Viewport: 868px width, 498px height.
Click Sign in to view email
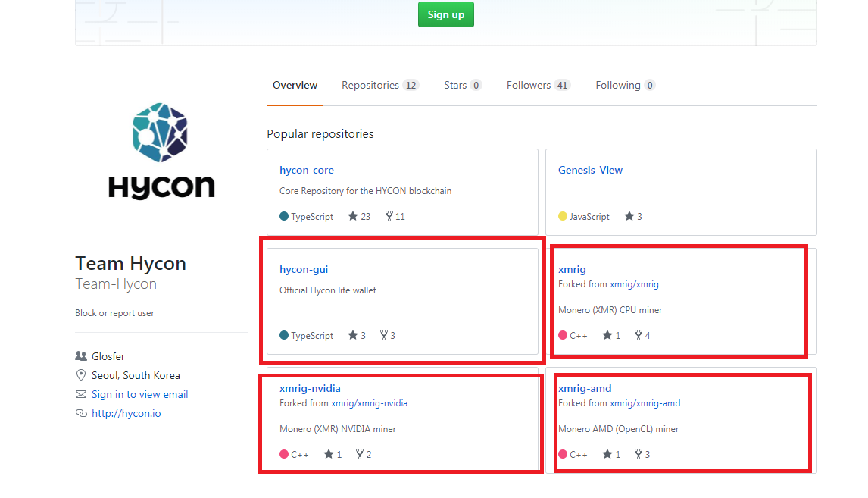point(139,394)
